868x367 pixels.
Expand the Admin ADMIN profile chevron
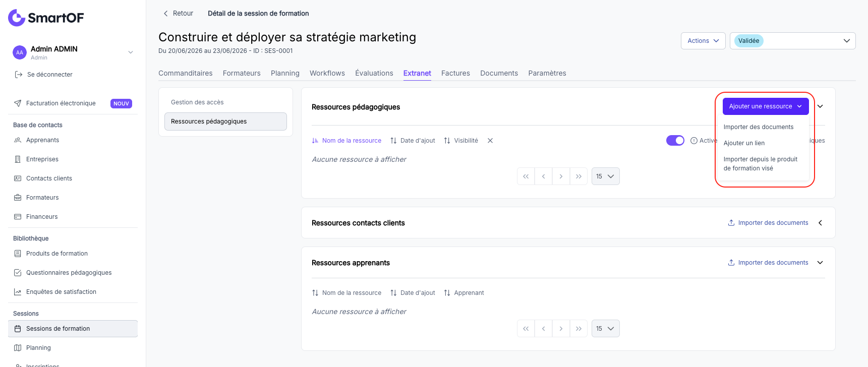point(131,52)
